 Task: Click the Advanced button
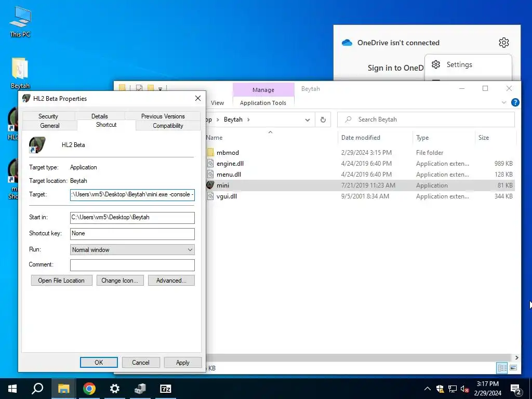[171, 280]
